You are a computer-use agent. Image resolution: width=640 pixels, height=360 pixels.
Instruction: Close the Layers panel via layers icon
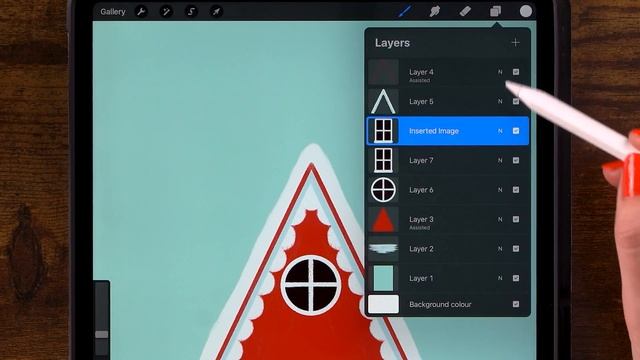pos(496,11)
